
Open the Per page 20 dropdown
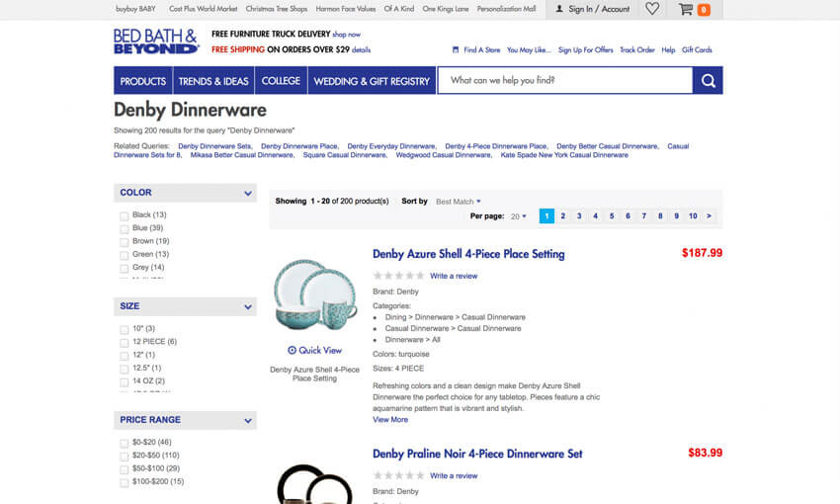click(518, 216)
